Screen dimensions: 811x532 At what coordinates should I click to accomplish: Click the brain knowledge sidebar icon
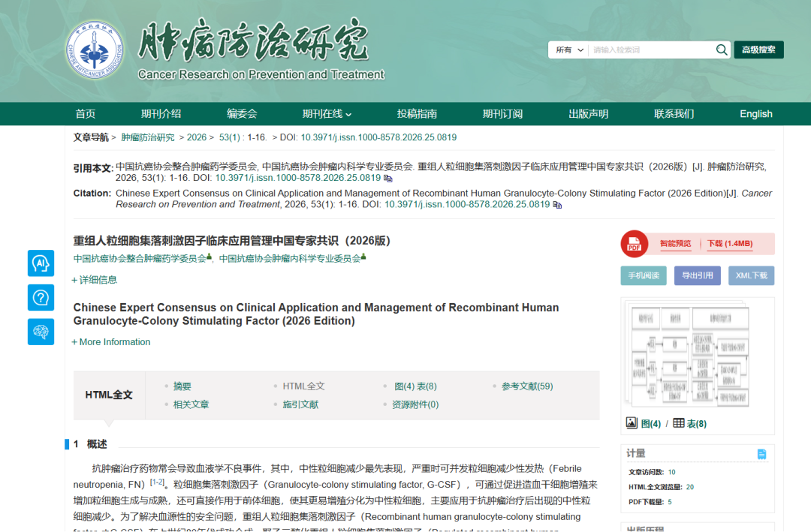tap(41, 332)
